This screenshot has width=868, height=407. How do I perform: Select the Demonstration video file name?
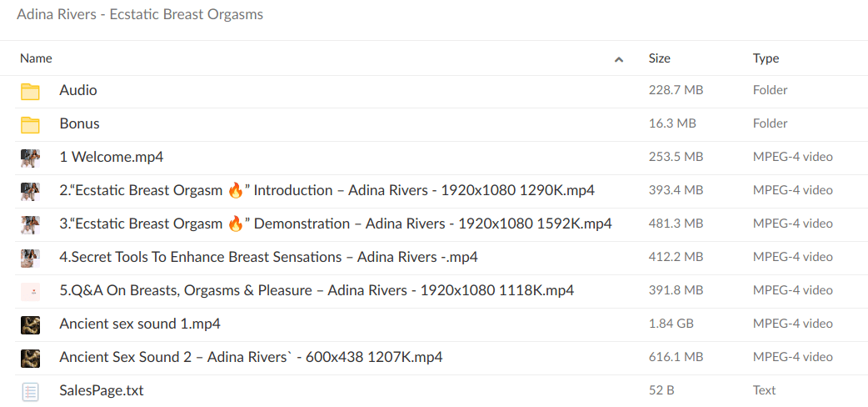click(335, 224)
